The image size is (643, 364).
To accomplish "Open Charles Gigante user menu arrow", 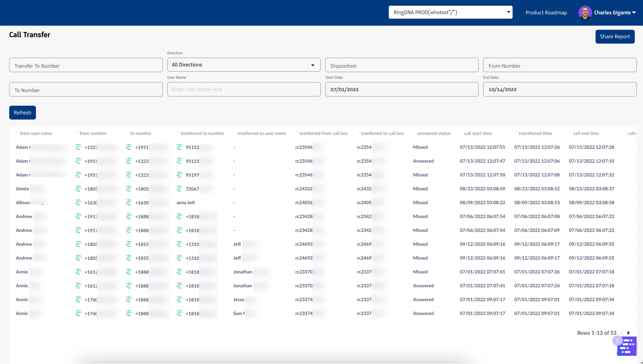I will coord(634,12).
